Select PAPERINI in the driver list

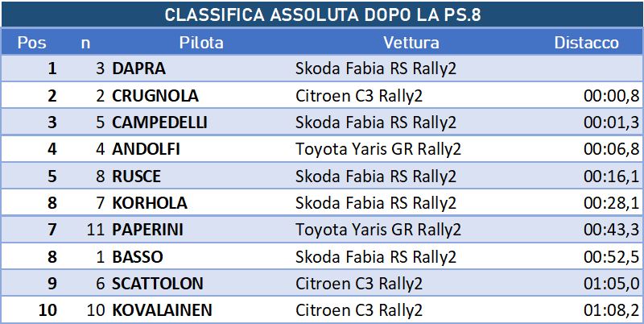(147, 230)
